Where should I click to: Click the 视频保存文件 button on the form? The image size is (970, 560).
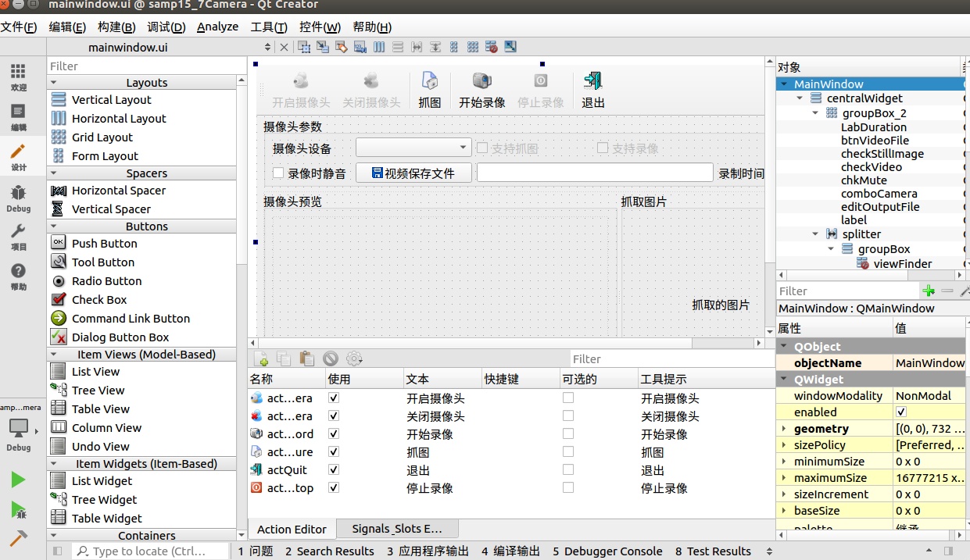point(414,173)
